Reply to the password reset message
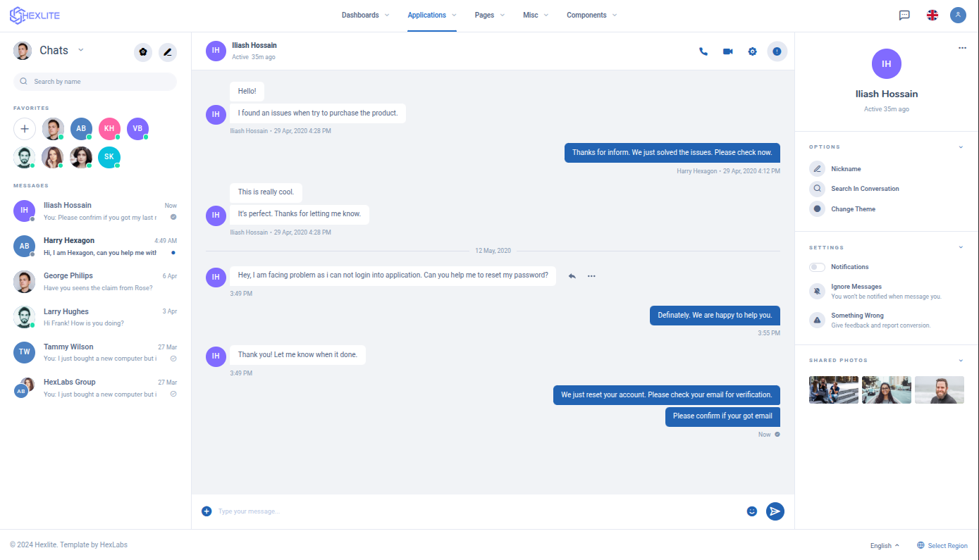This screenshot has width=979, height=560. (x=572, y=276)
